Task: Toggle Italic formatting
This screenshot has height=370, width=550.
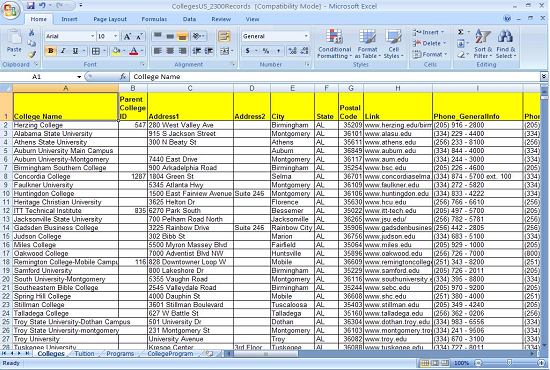Action: (x=63, y=51)
